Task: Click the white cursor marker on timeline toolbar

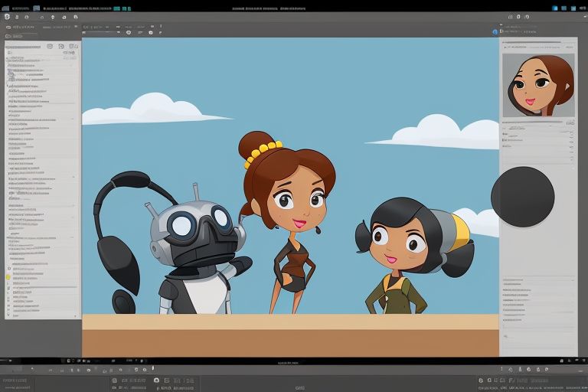Action: click(x=153, y=368)
